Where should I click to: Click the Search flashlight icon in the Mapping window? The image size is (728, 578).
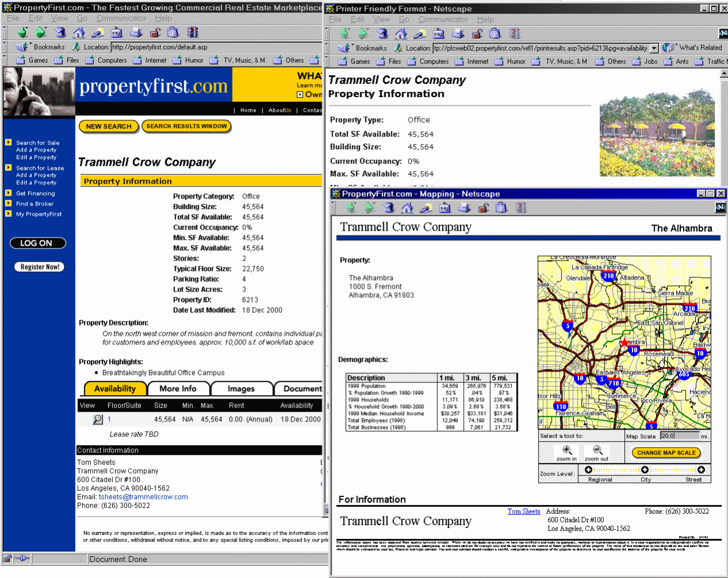point(426,208)
